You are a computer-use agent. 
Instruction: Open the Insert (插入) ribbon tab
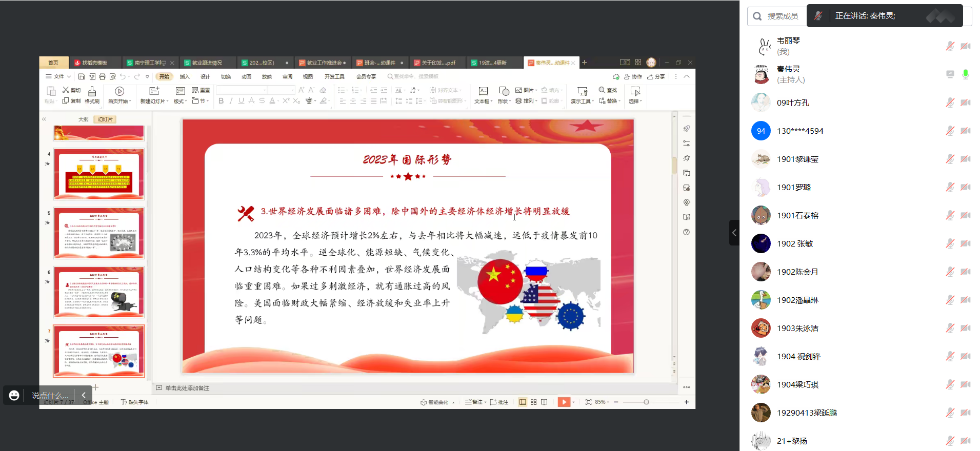coord(185,76)
